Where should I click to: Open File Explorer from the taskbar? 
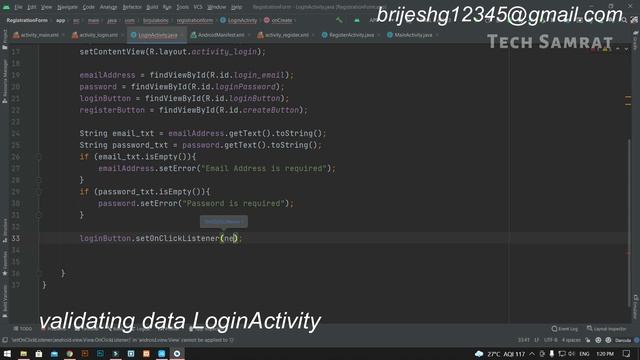pos(23,353)
